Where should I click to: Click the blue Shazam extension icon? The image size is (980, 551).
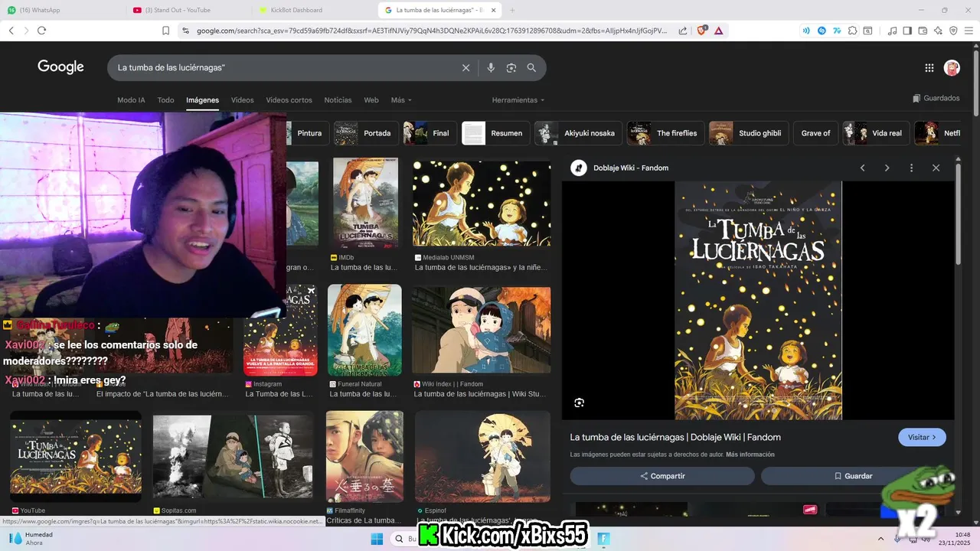click(822, 31)
